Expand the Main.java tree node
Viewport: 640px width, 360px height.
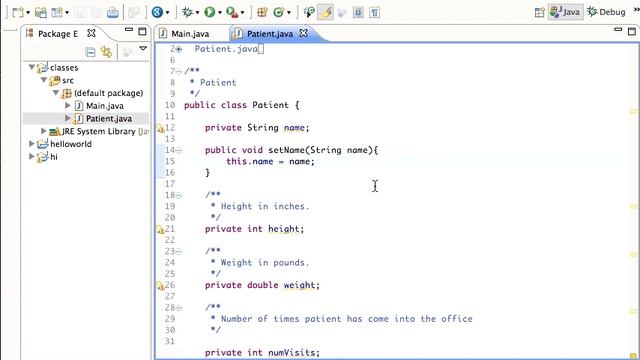pyautogui.click(x=68, y=105)
